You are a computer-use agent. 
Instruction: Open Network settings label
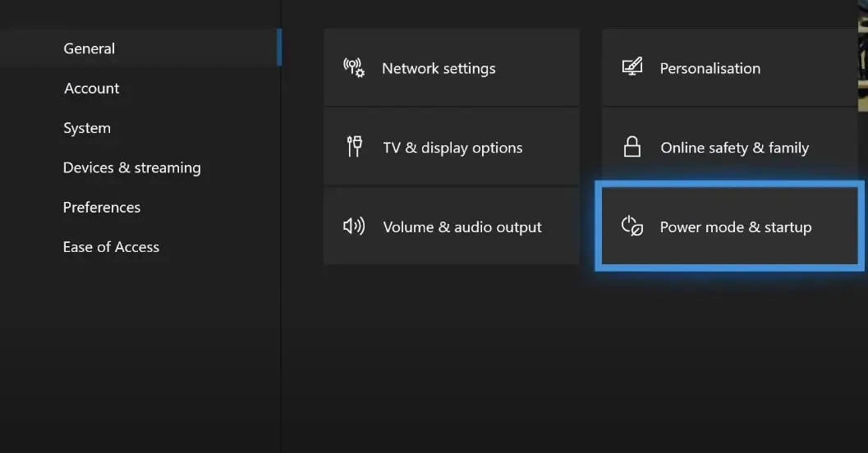[439, 69]
